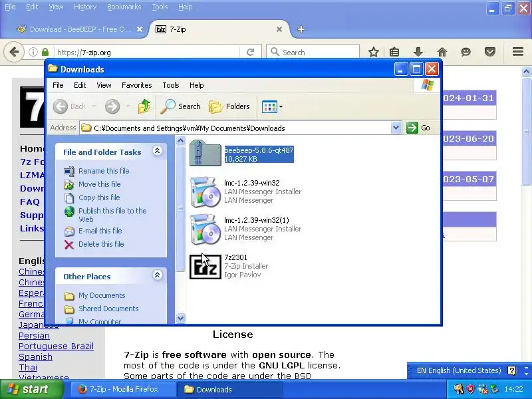Switch to 7-Zip - Mozilla Firefox taskbar button
Viewport: 532px width, 399px height.
(x=123, y=390)
